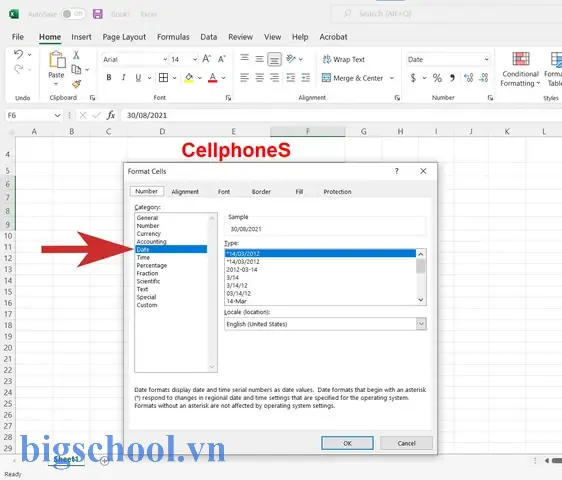Click the Borders icon
The image size is (562, 480).
pyautogui.click(x=163, y=77)
